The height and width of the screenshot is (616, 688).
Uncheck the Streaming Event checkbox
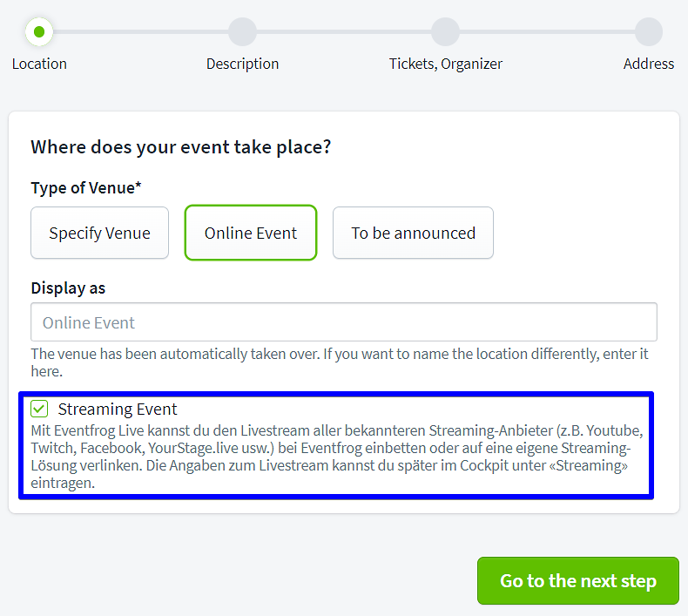tap(39, 409)
